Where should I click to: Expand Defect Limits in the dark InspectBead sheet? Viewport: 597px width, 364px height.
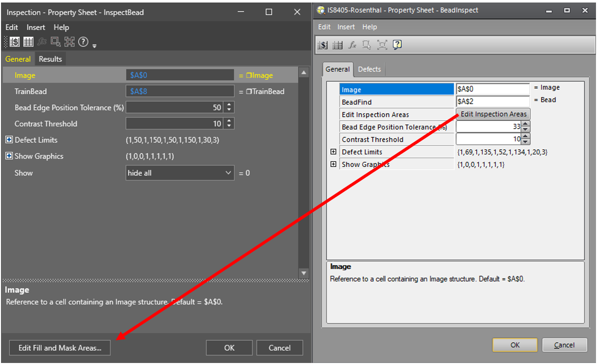(x=9, y=140)
